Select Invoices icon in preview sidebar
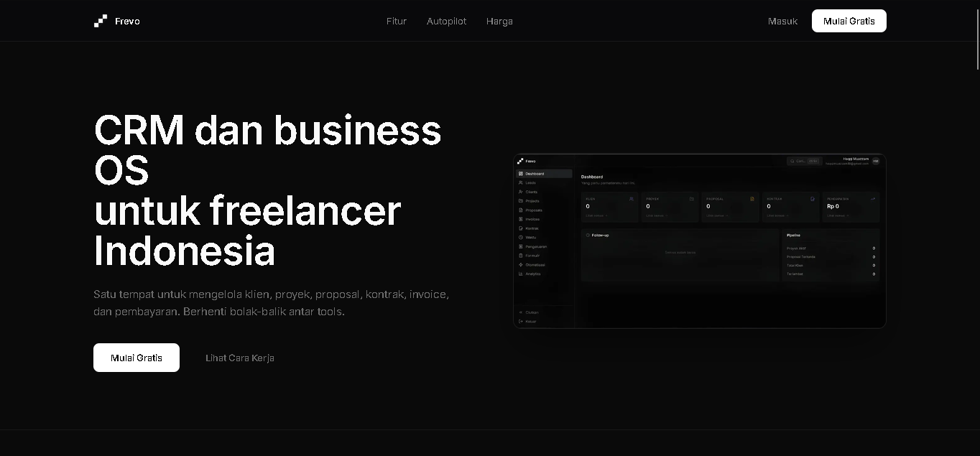Screen dimensions: 980x456 (520, 219)
